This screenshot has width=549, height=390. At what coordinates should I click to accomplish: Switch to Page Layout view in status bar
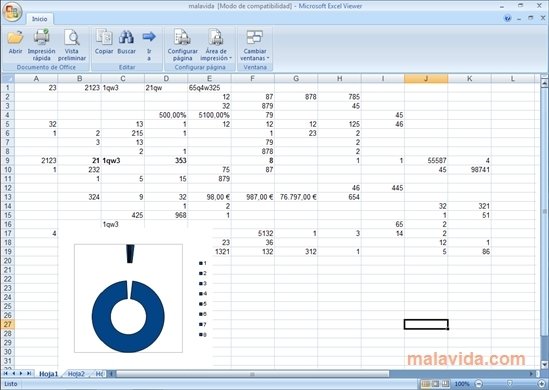(x=436, y=384)
